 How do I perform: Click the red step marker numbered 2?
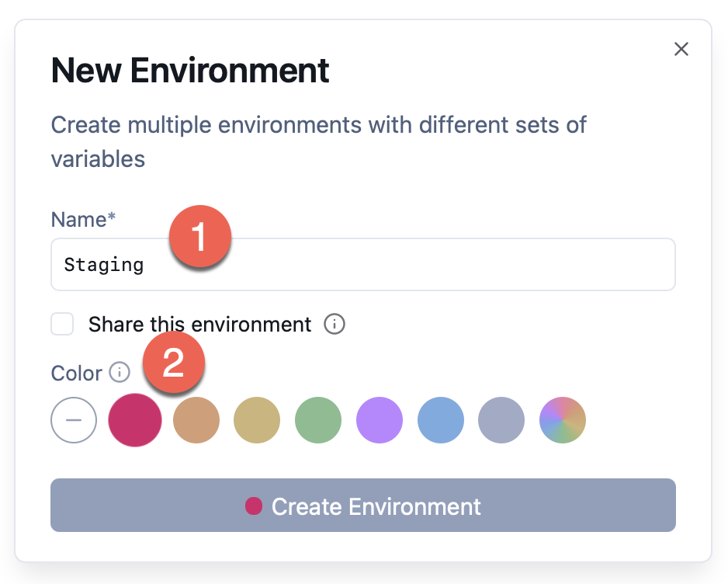click(172, 363)
